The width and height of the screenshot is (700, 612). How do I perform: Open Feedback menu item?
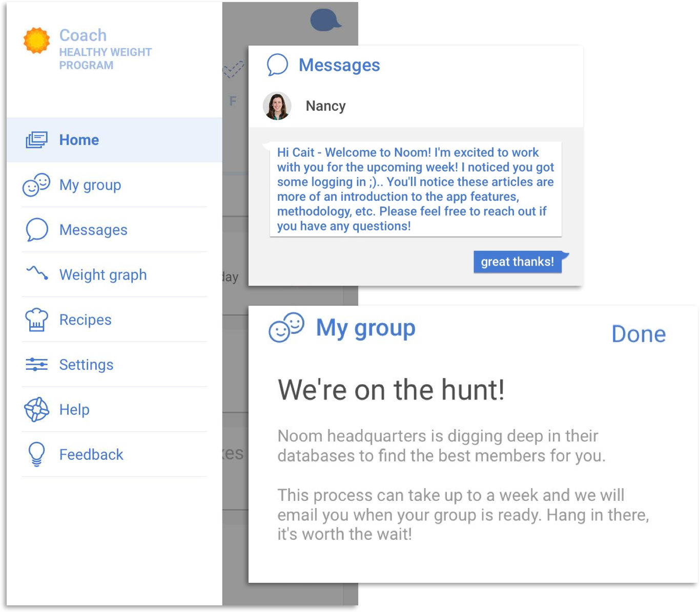(114, 454)
